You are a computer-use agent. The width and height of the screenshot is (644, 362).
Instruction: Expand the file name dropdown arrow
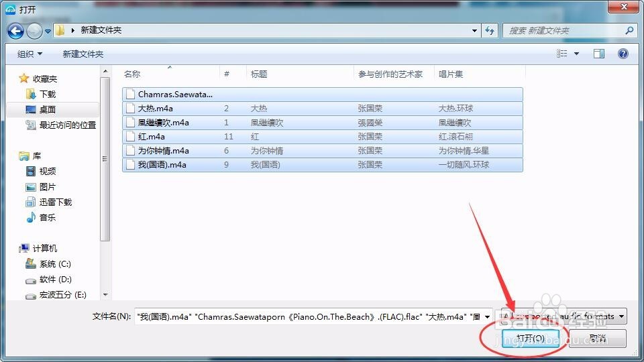488,316
